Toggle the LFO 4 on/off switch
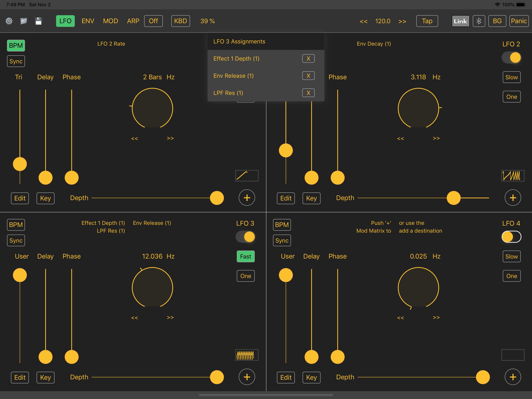532x399 pixels. (511, 237)
